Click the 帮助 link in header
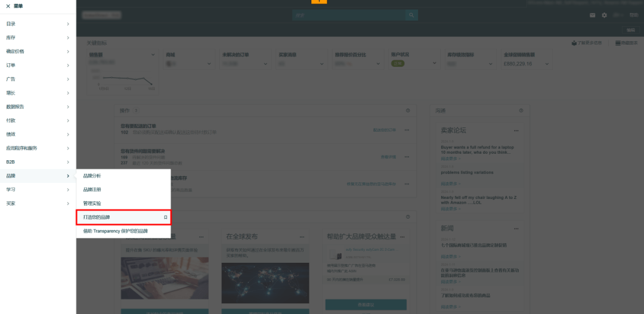 (633, 15)
